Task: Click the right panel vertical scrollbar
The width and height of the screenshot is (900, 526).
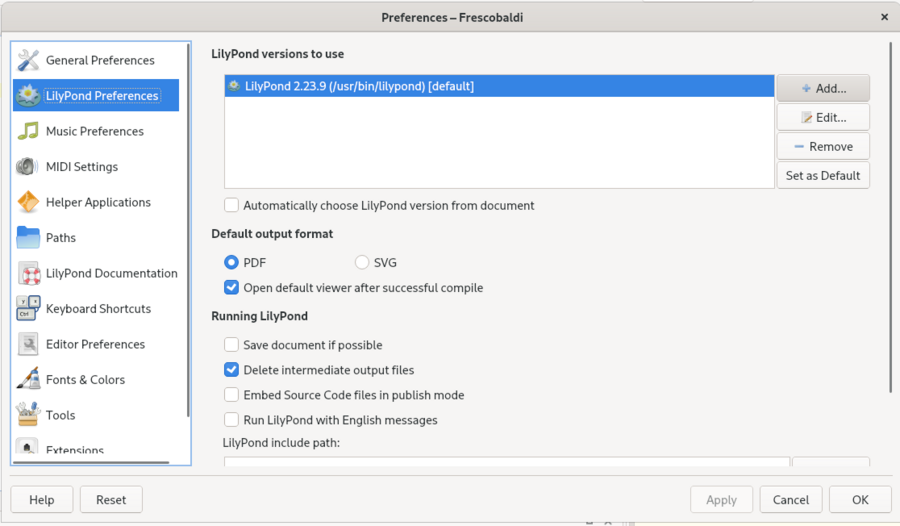Action: coord(888,215)
